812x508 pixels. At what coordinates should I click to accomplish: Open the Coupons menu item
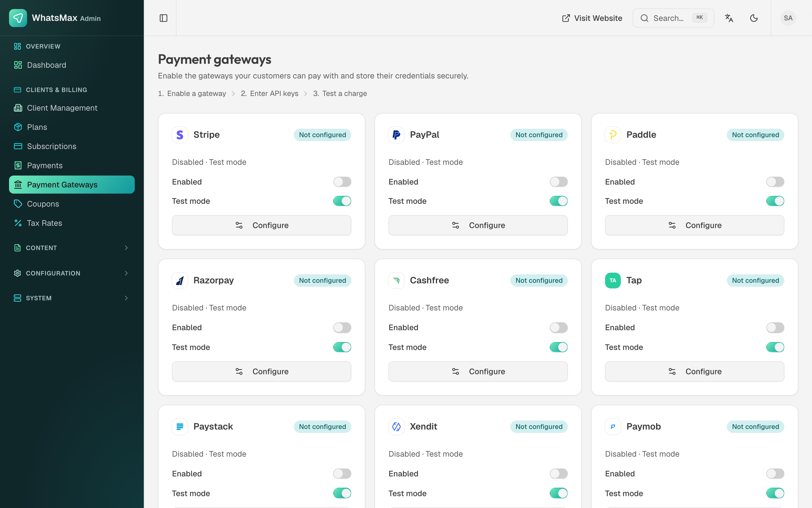coord(72,203)
